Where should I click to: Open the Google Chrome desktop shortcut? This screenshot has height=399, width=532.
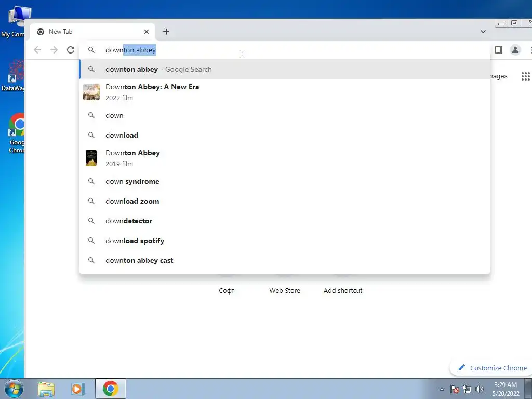click(x=15, y=134)
